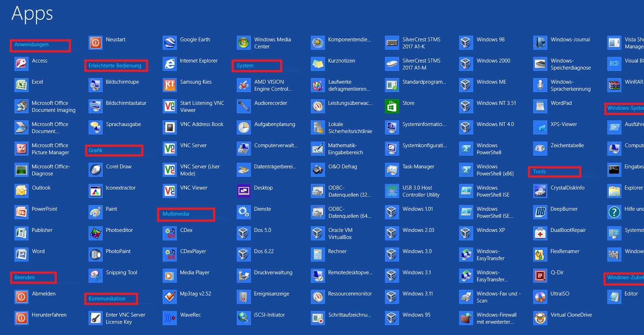The height and width of the screenshot is (335, 644).
Task: Select the Grafik group header
Action: pyautogui.click(x=95, y=150)
